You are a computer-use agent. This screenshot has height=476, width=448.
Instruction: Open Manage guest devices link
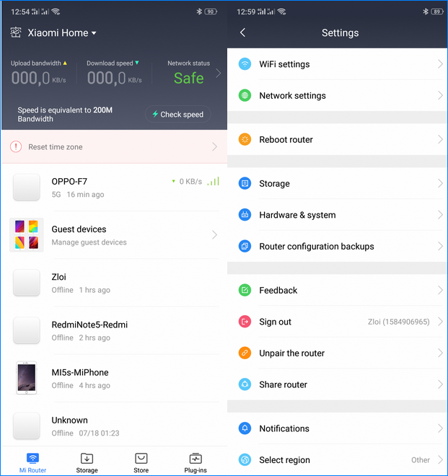click(89, 242)
